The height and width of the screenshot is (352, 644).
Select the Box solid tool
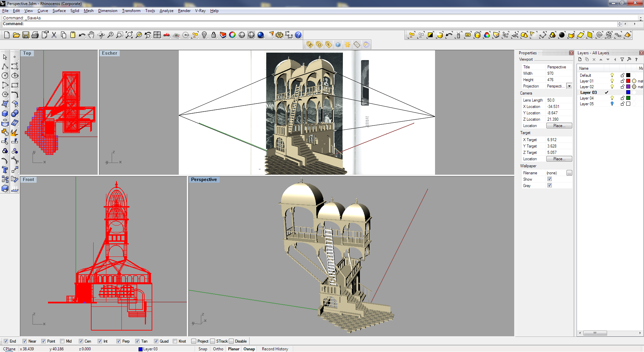pos(5,114)
